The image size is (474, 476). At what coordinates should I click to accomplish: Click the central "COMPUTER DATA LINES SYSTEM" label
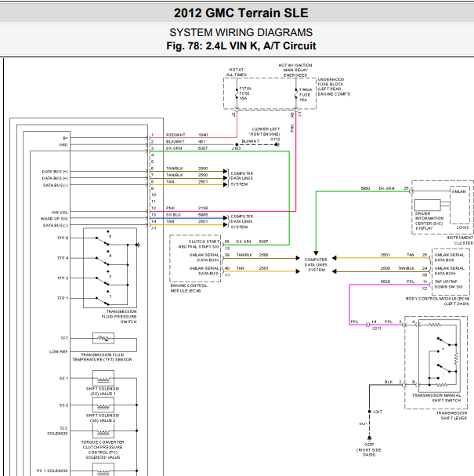pyautogui.click(x=316, y=265)
